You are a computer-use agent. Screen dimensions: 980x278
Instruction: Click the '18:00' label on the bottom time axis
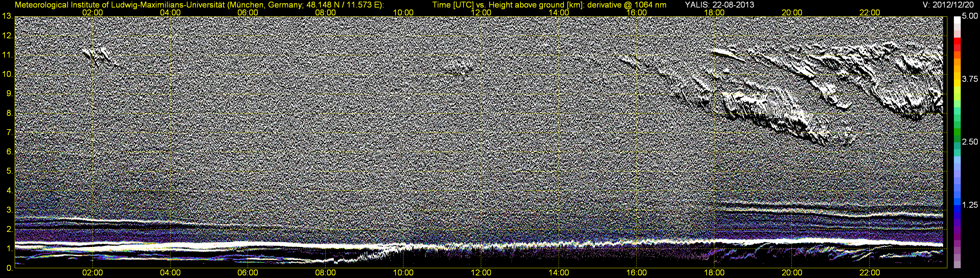pos(714,273)
